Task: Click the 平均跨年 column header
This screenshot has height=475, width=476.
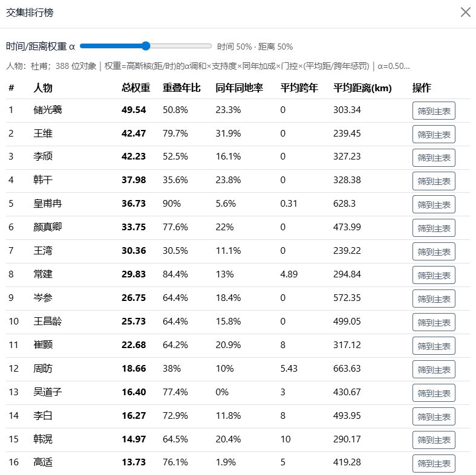Action: click(x=299, y=88)
